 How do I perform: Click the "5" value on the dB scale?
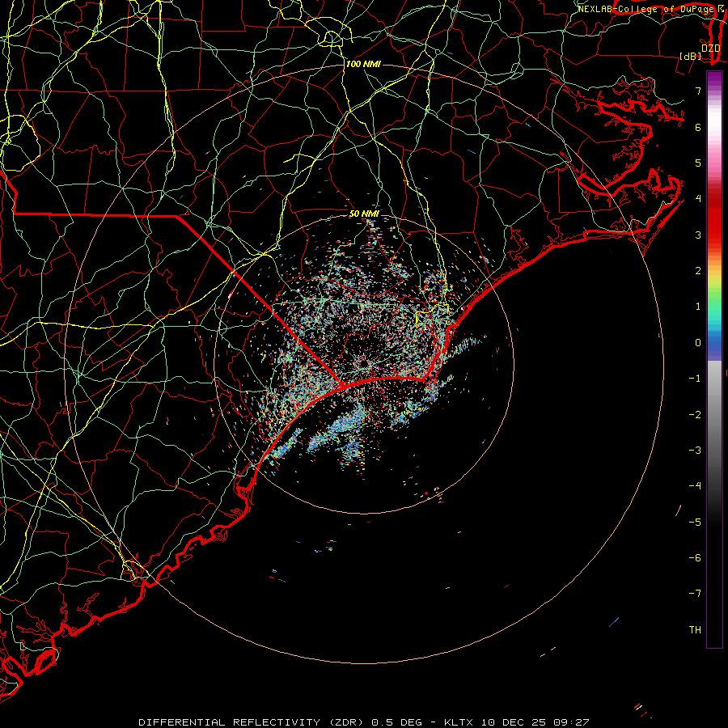pos(698,163)
